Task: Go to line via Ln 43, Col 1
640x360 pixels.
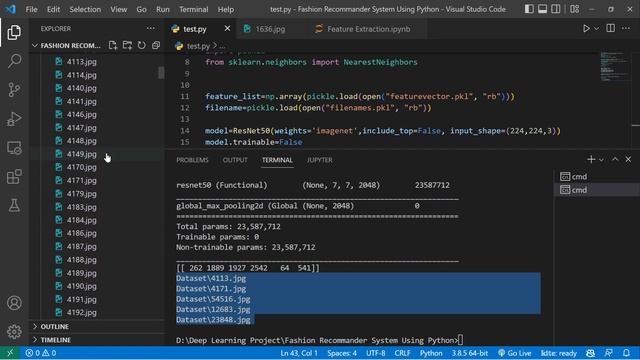Action: click(299, 353)
